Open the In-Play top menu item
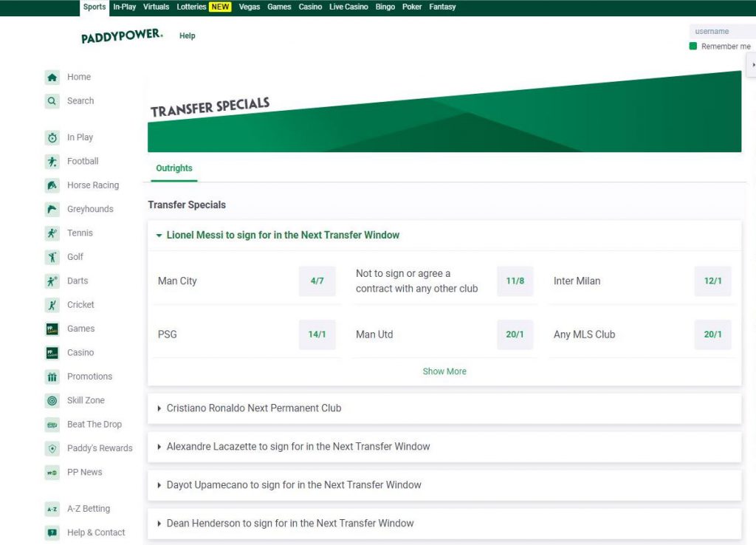 pyautogui.click(x=124, y=7)
